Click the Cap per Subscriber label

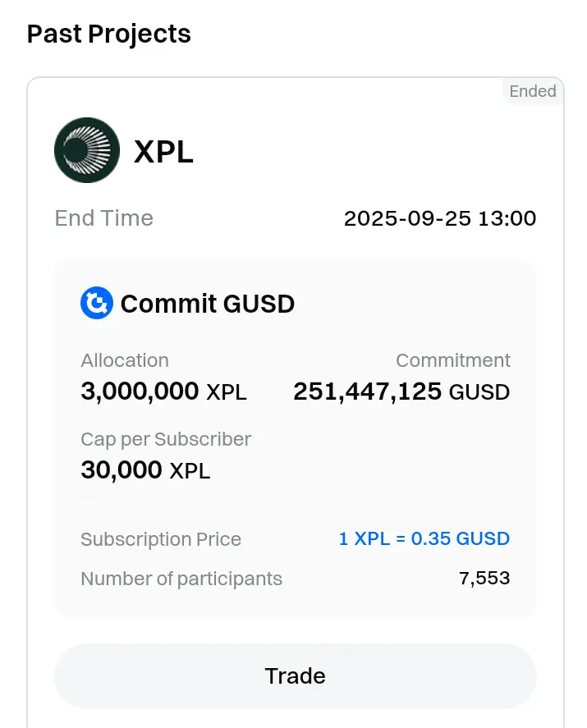coord(166,439)
